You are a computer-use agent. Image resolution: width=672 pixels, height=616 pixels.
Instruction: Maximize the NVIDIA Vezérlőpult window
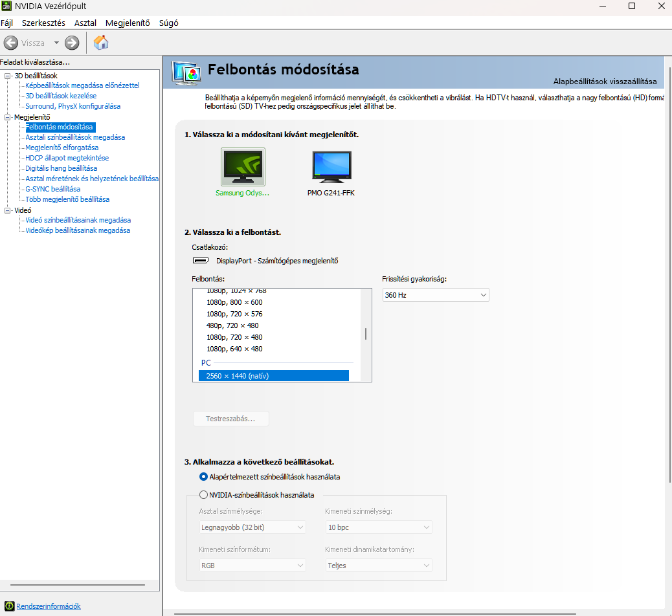click(x=632, y=6)
